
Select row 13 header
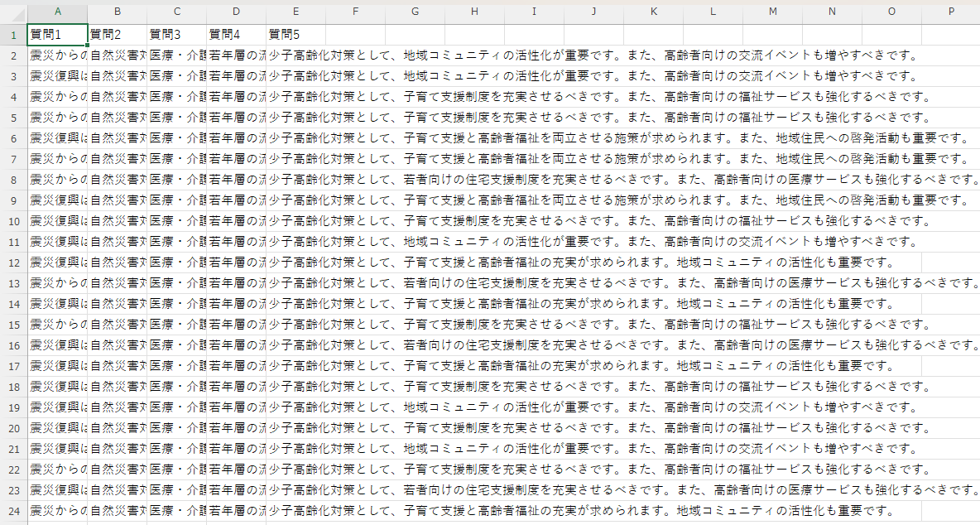(14, 282)
